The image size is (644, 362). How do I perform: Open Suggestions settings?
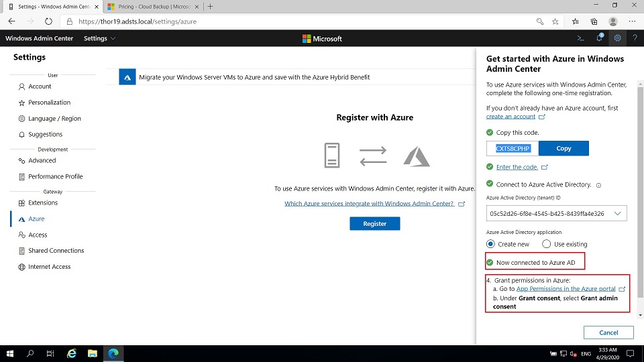(45, 134)
